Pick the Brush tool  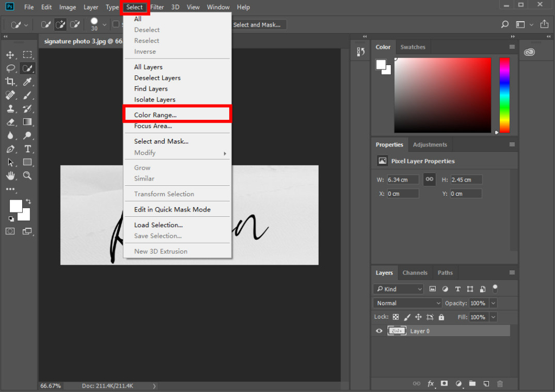(x=27, y=95)
